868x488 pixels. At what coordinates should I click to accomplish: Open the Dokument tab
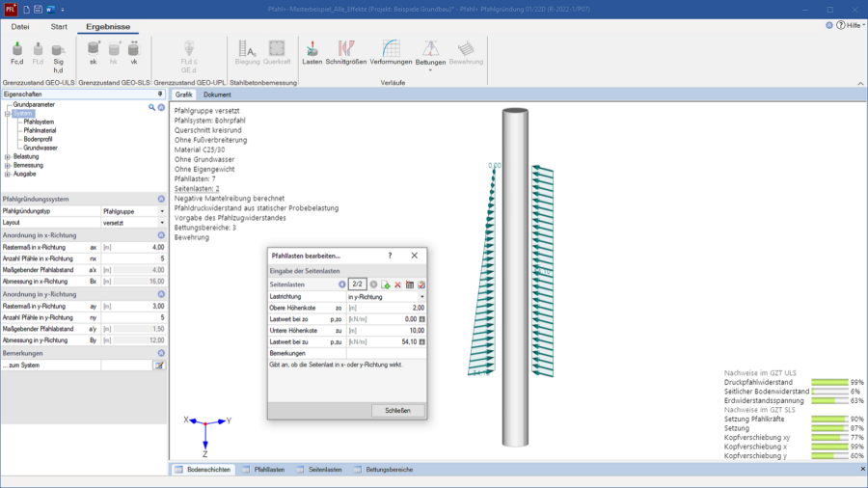217,95
